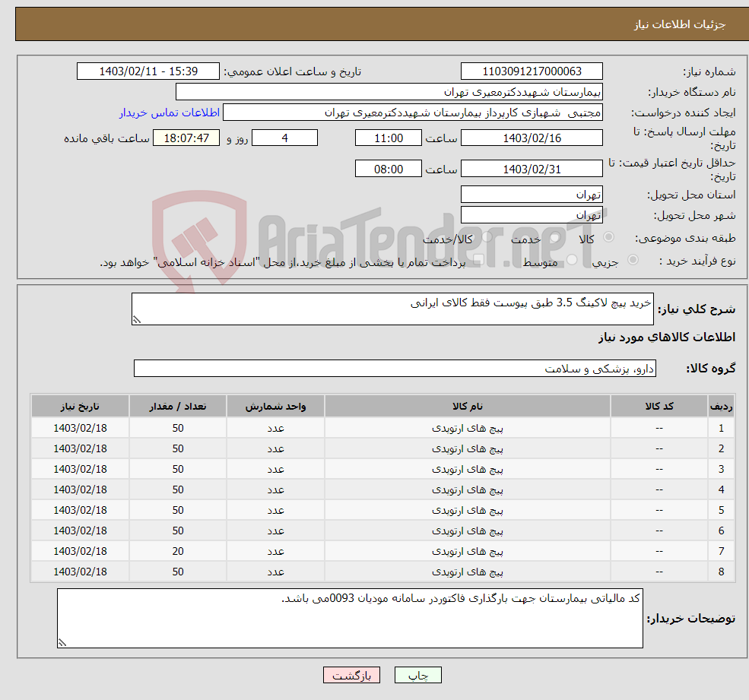Screen dimensions: 749x700
Task: Click item name in row 2
Action: coord(468,449)
